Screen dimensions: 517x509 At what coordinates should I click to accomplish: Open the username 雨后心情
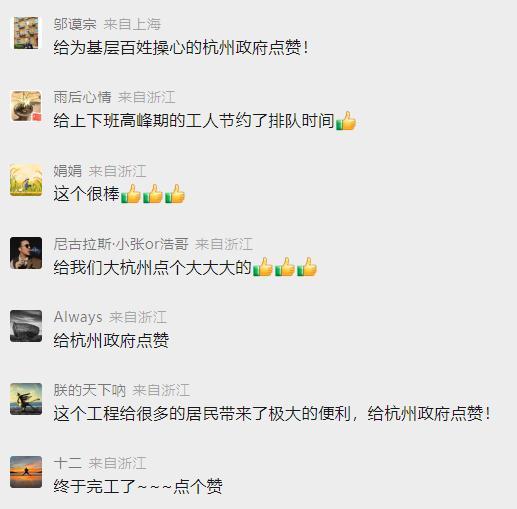[82, 97]
